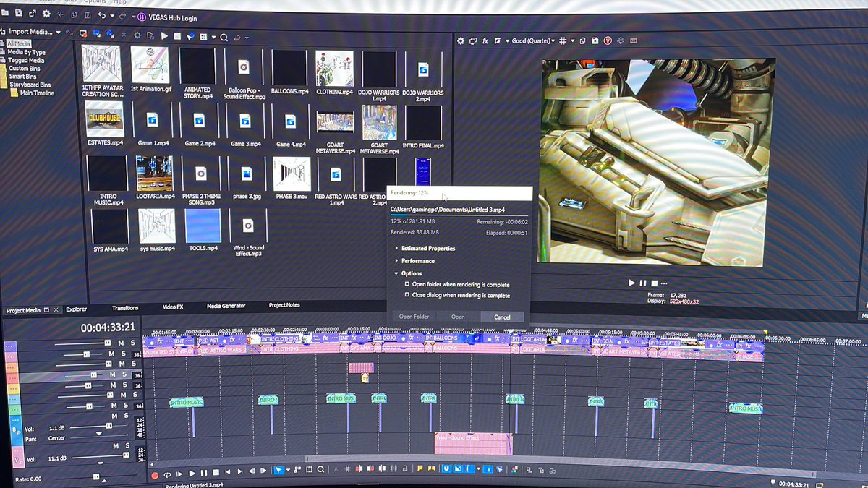Click the overlays grid icon in preview toolbar

[x=563, y=41]
